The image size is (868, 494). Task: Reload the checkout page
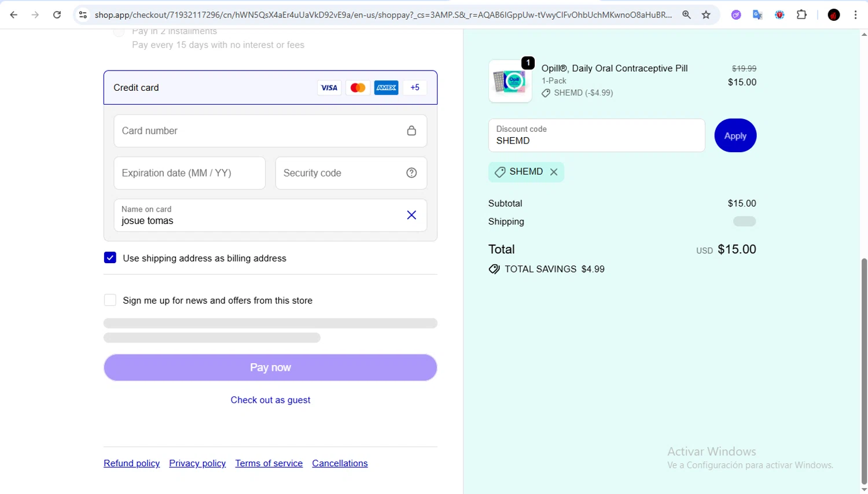[x=57, y=15]
